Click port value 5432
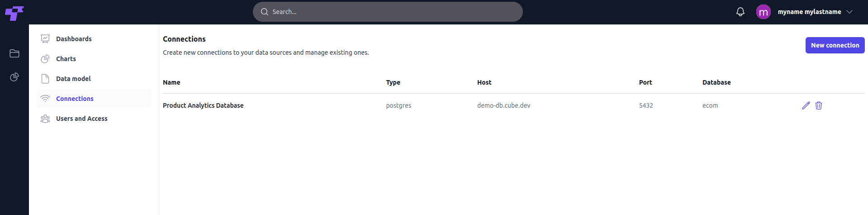Viewport: 868px width, 215px height. pyautogui.click(x=646, y=105)
